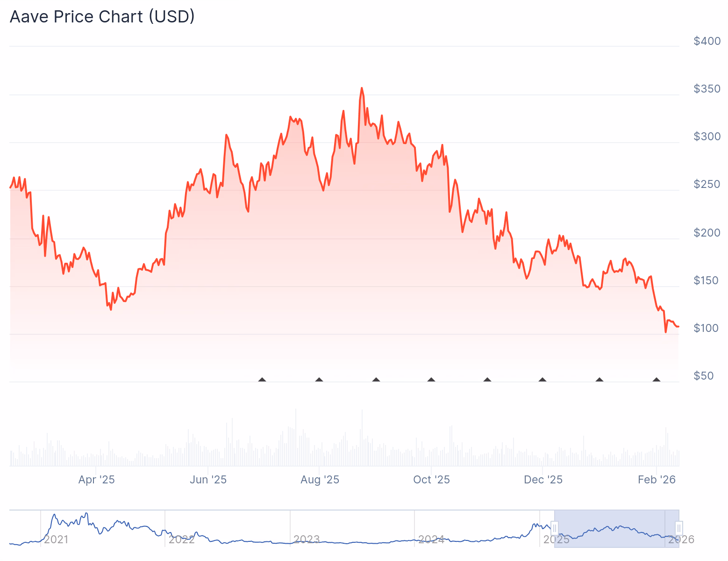Click the $100 price axis label
The image size is (728, 561).
[x=706, y=328]
